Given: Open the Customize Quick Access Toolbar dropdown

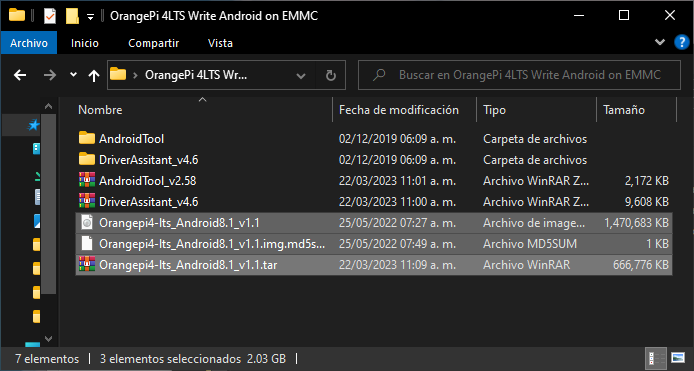Looking at the screenshot, I should click(90, 17).
